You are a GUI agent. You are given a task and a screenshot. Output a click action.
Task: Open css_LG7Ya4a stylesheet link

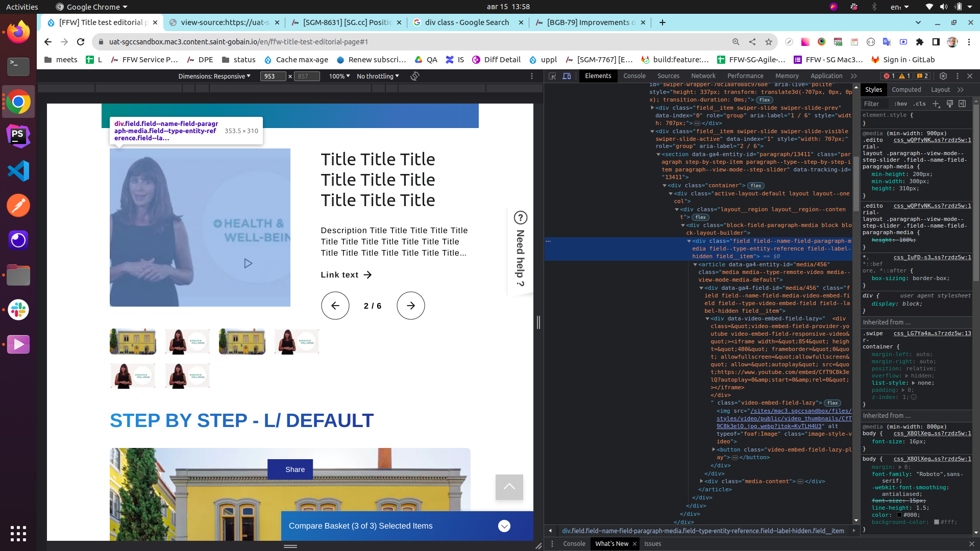click(932, 333)
